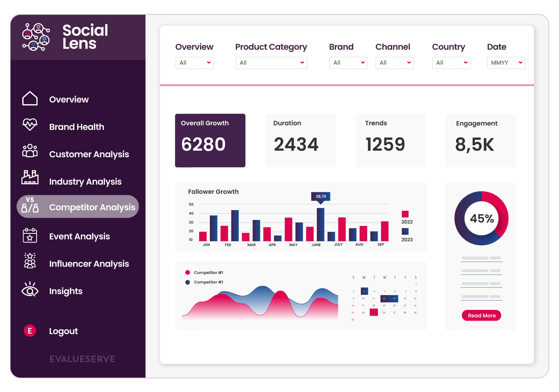Image resolution: width=559 pixels, height=392 pixels.
Task: Click the 45% donut chart
Action: coord(481,218)
